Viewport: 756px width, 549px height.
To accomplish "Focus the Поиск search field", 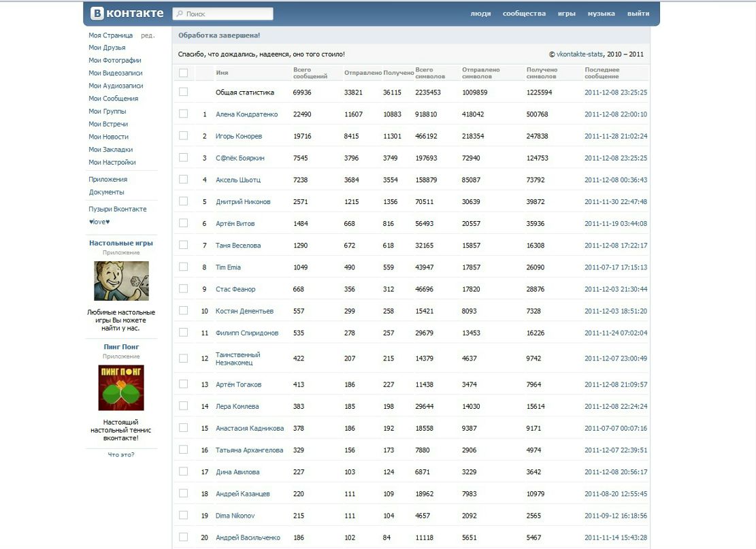I will [x=223, y=14].
